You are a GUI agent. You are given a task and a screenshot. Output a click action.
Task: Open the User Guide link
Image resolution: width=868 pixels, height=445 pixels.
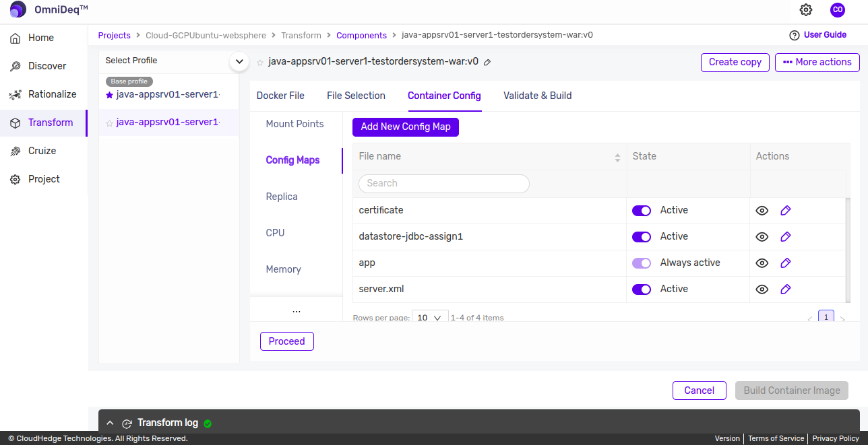point(825,35)
